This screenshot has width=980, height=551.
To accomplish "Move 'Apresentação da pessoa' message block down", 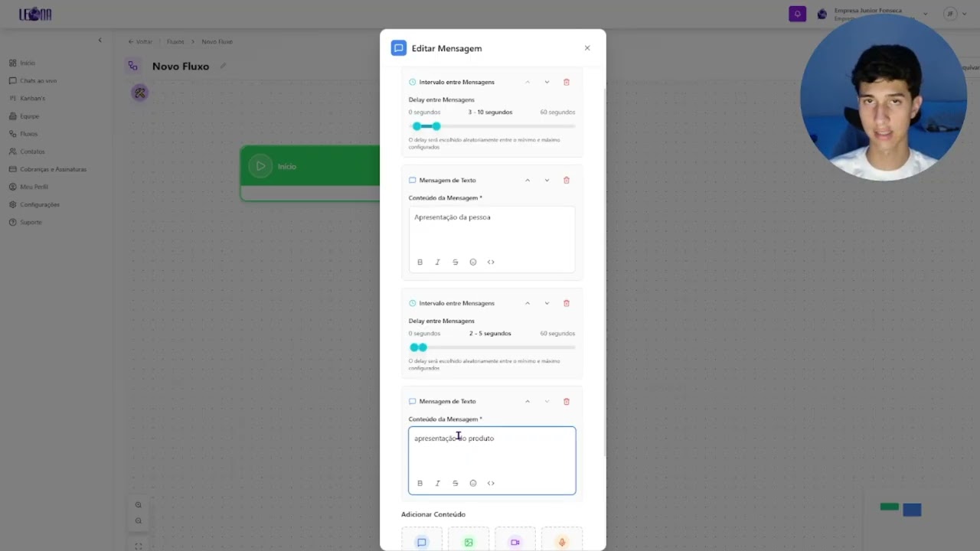I will coord(547,180).
